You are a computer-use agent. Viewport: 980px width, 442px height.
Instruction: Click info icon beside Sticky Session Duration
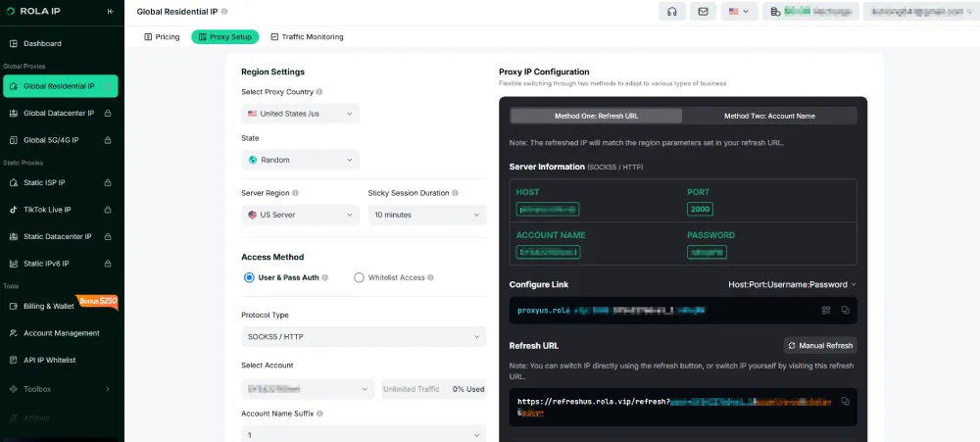tap(455, 193)
